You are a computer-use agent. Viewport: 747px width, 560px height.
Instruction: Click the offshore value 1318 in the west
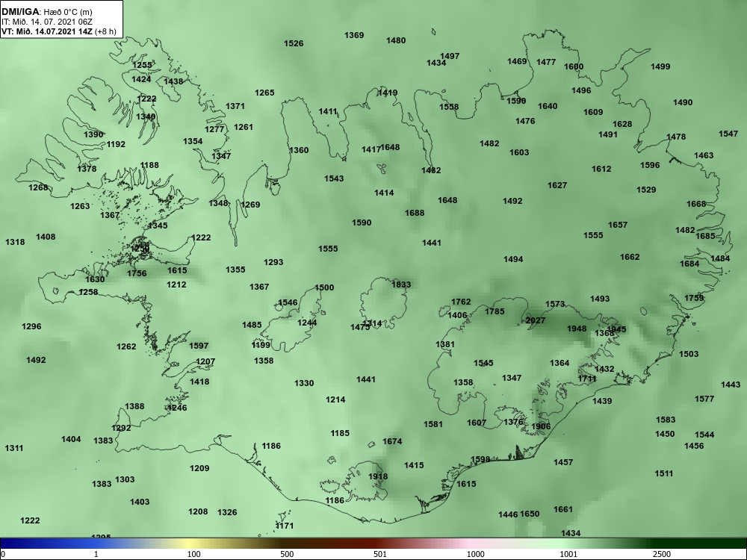(15, 243)
